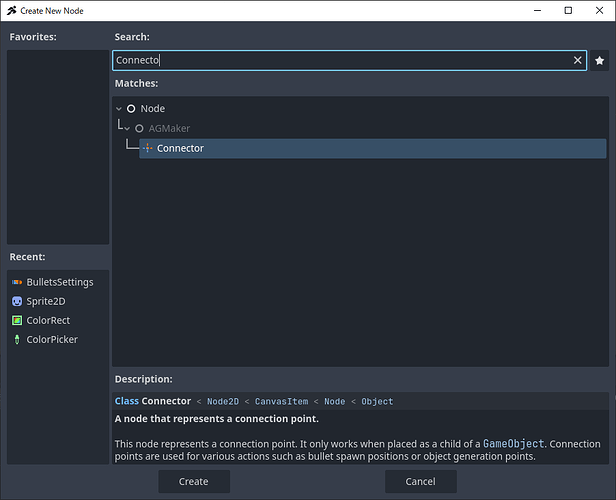Open the Node2D class link in Description
Image resolution: width=616 pixels, height=500 pixels.
pyautogui.click(x=224, y=402)
